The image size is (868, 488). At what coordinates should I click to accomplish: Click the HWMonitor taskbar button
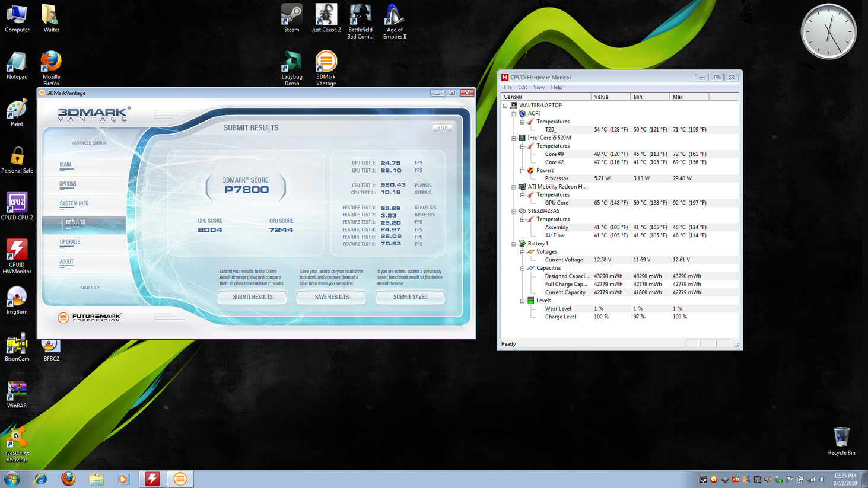point(152,479)
